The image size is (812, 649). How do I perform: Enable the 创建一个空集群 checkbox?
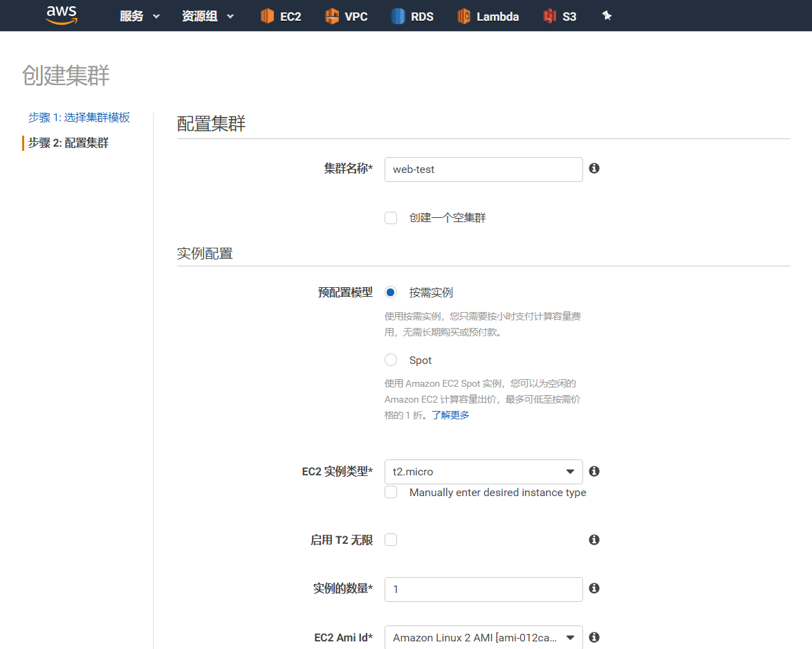(x=391, y=217)
